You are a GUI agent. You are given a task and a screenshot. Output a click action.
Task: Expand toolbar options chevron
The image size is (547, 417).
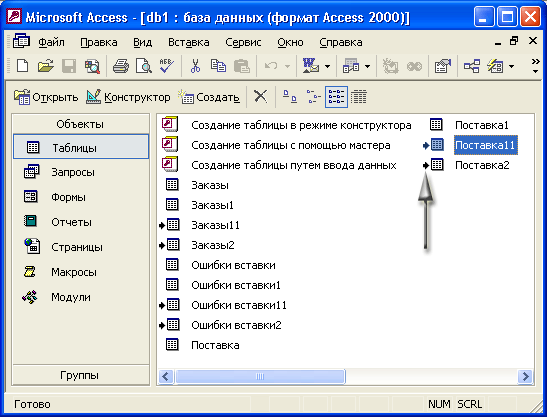click(535, 66)
